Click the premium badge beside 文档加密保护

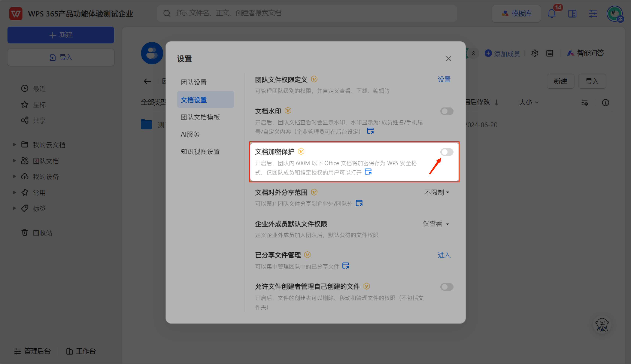tap(301, 151)
